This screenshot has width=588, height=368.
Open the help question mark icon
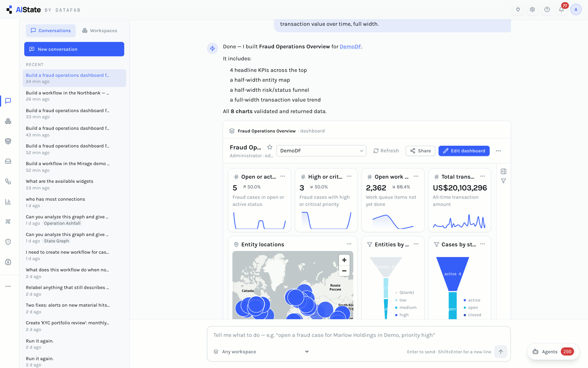(x=547, y=9)
